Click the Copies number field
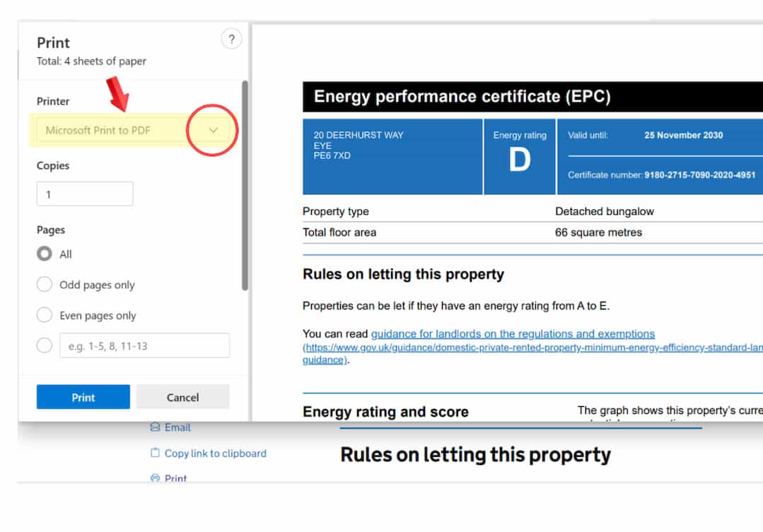This screenshot has height=532, width=763. click(x=85, y=194)
